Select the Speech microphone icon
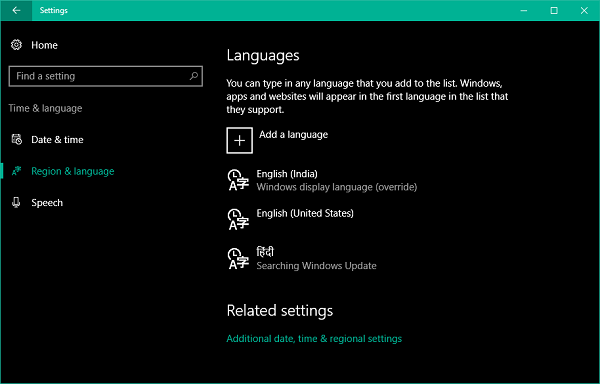The image size is (600, 384). click(16, 202)
